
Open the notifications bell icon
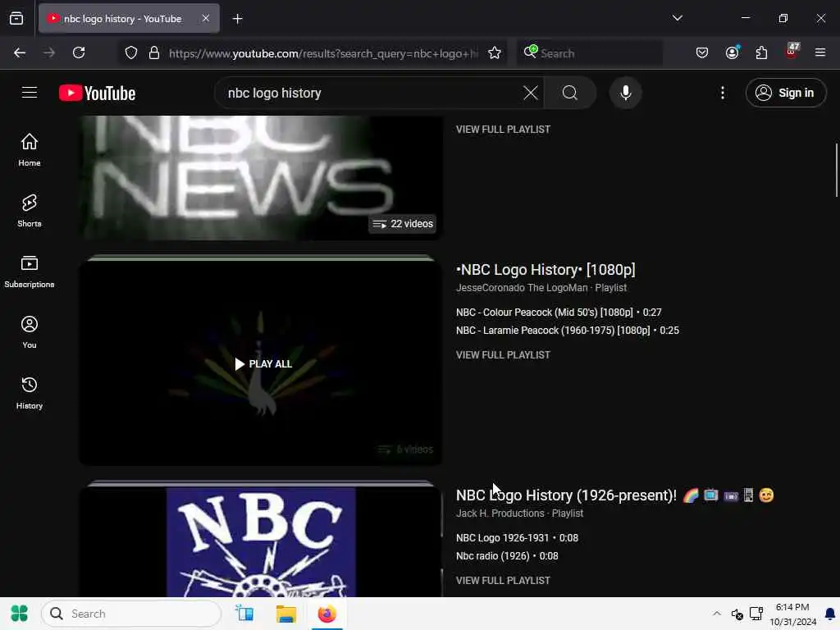pyautogui.click(x=830, y=614)
